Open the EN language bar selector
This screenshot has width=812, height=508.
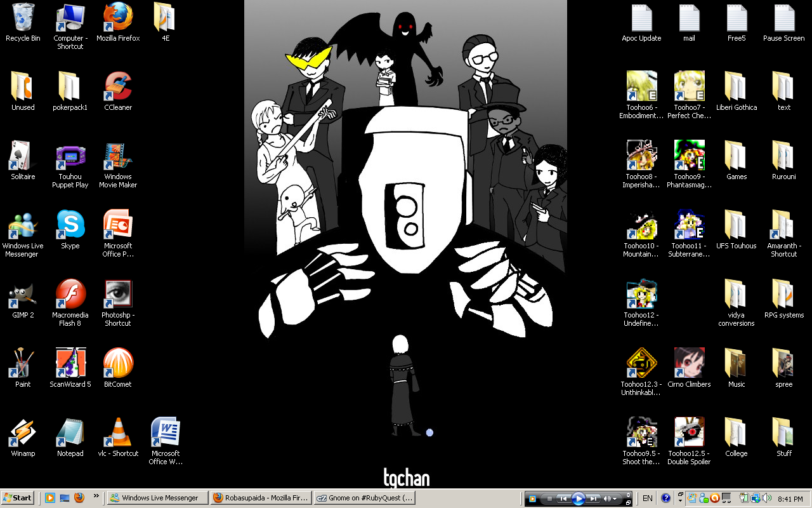(648, 498)
